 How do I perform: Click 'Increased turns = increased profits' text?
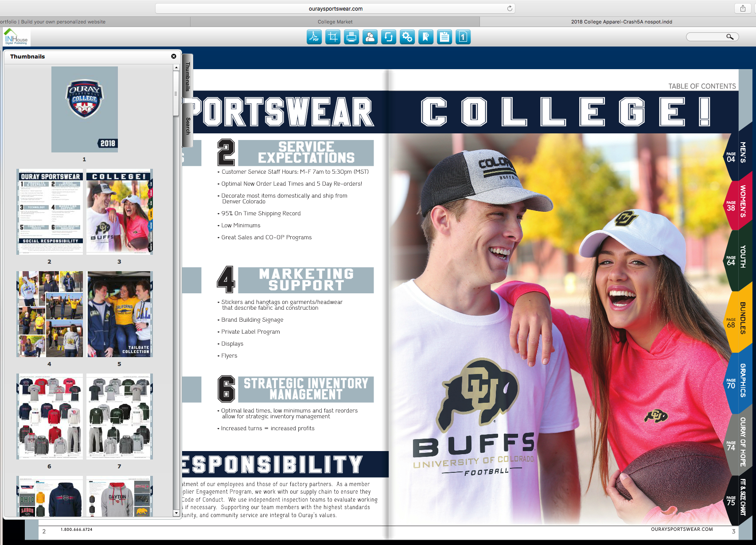pyautogui.click(x=268, y=428)
